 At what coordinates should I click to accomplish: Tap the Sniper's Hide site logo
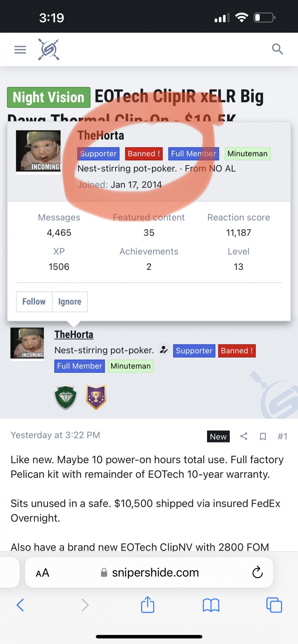tap(49, 49)
